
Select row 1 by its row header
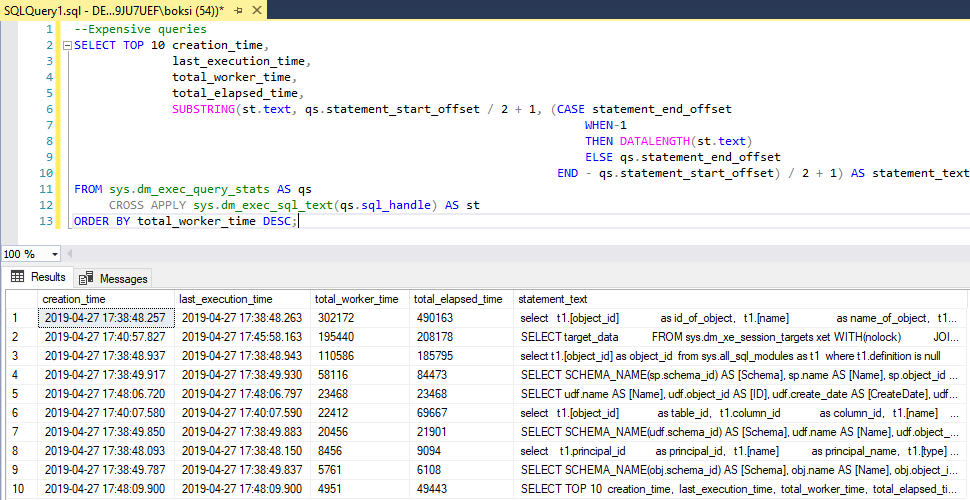click(x=19, y=318)
